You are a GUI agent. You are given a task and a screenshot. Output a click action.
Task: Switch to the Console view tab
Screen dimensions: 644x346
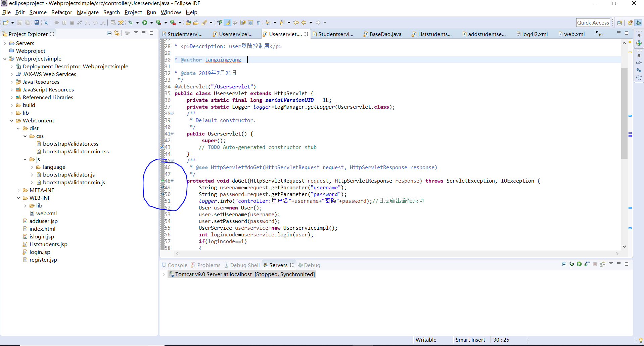pos(175,265)
